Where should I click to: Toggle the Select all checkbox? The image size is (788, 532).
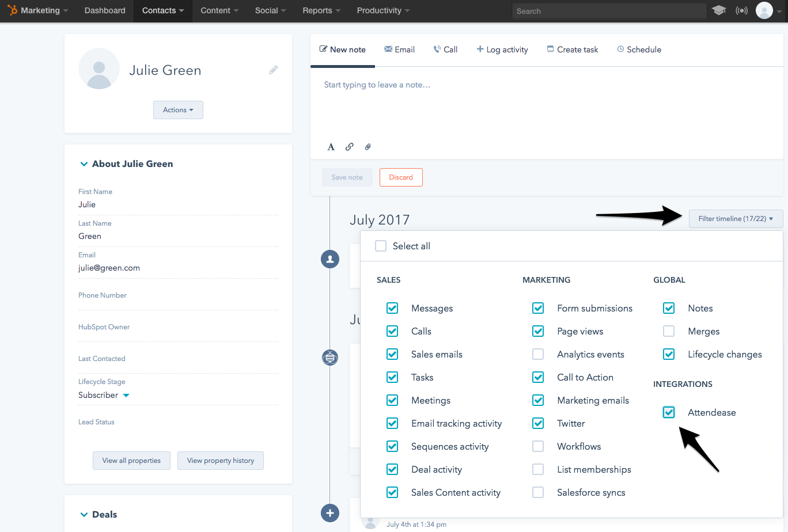[x=381, y=245]
